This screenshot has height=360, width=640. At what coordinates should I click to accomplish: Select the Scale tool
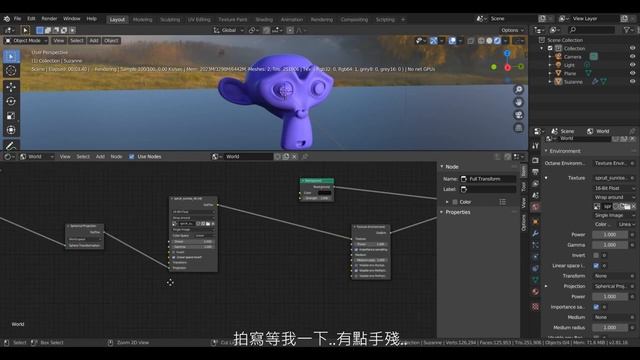click(x=11, y=116)
